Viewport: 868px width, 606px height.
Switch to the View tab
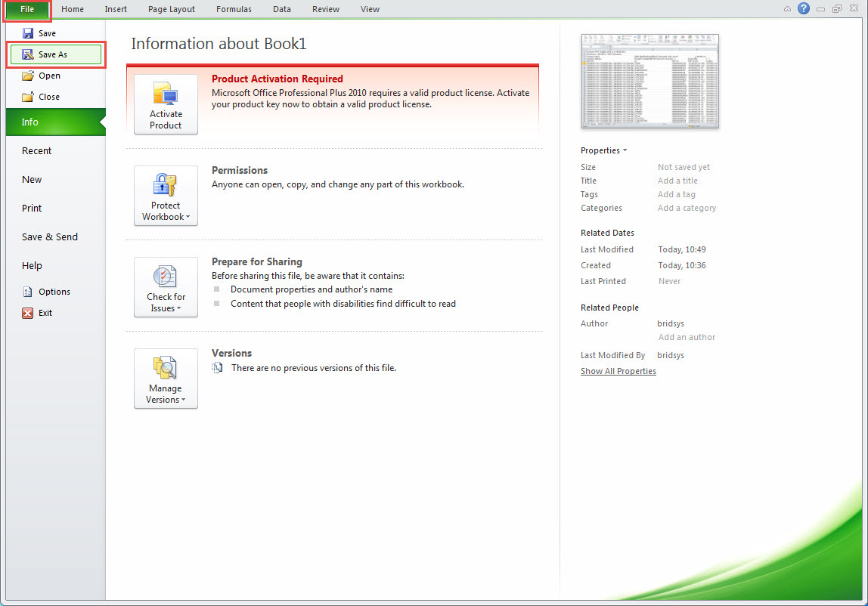(370, 9)
